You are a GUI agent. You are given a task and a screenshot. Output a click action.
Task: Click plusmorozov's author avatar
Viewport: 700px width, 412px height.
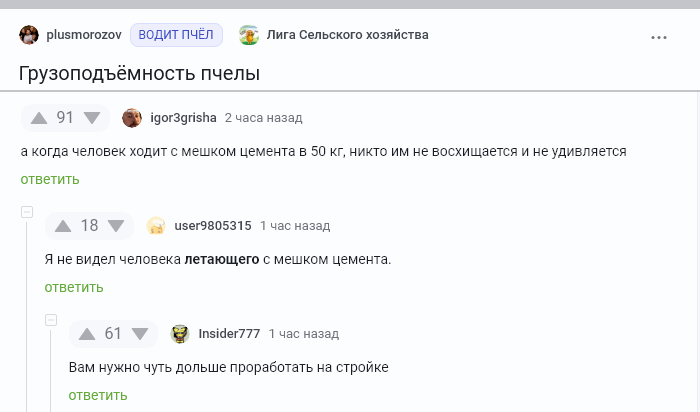click(30, 35)
